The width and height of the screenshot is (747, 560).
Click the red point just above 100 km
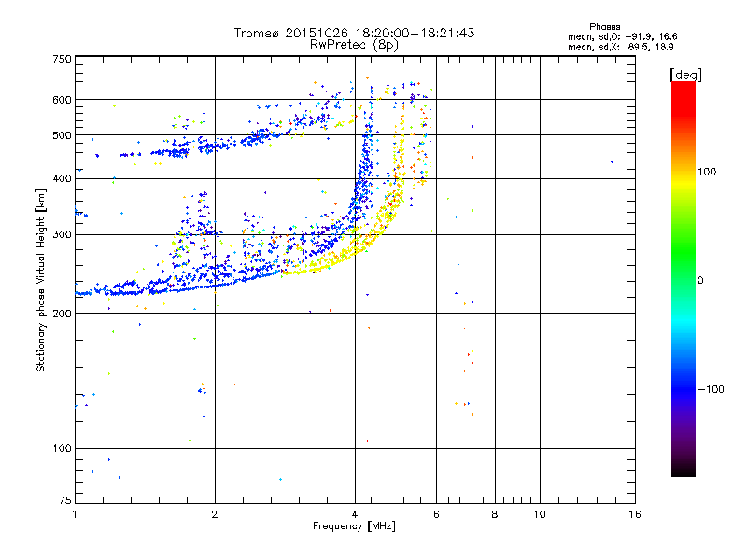click(x=367, y=441)
